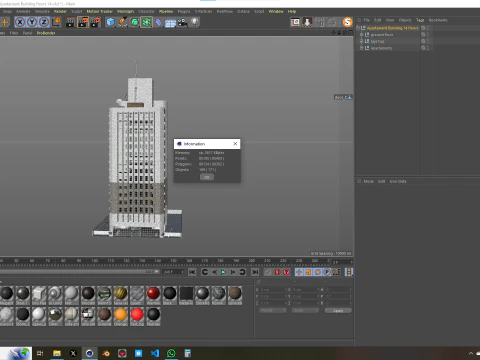Click the green array modeling icon
The width and height of the screenshot is (480, 360).
tap(146, 22)
